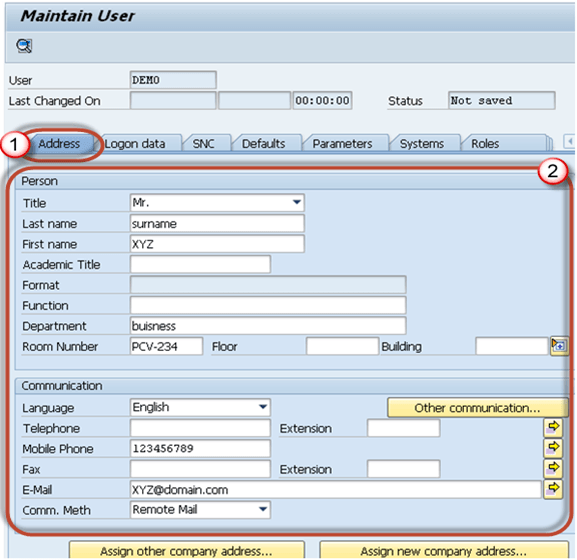Select the Roles tab
577x560 pixels.
[x=485, y=143]
